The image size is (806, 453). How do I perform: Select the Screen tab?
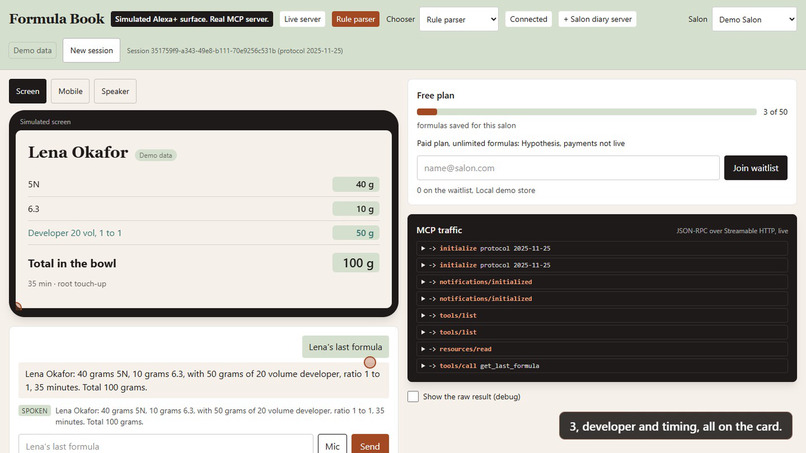click(x=28, y=91)
